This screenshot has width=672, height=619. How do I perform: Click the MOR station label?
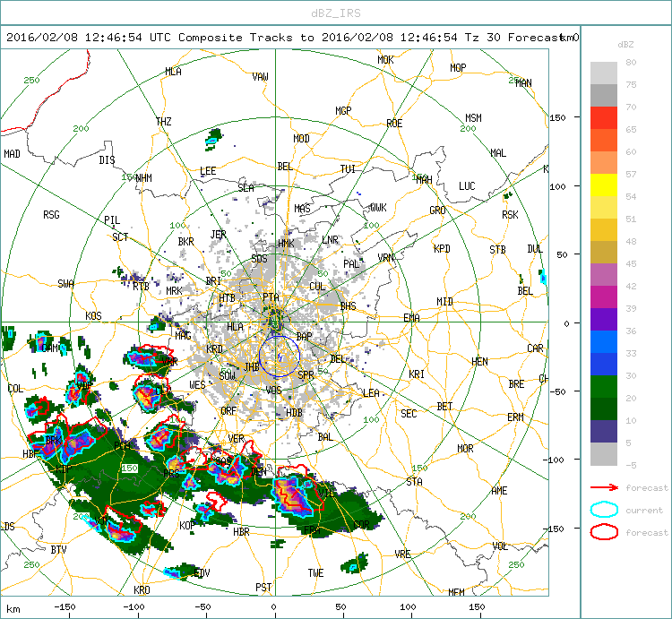point(465,448)
